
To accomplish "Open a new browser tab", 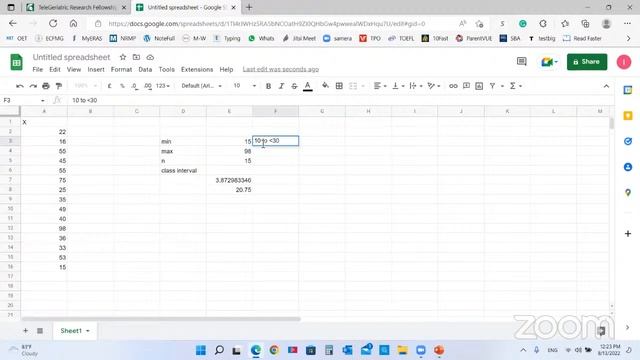I will [x=249, y=7].
